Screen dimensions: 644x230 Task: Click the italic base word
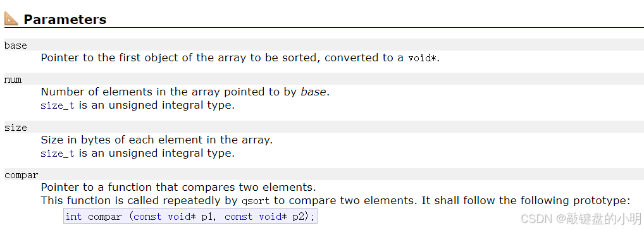[314, 92]
